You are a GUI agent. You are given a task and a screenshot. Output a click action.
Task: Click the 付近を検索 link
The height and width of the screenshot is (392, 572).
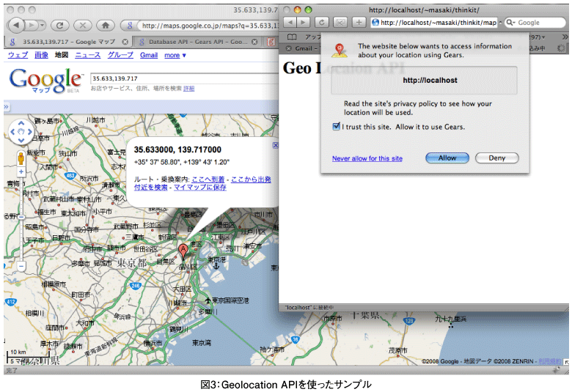(x=150, y=187)
